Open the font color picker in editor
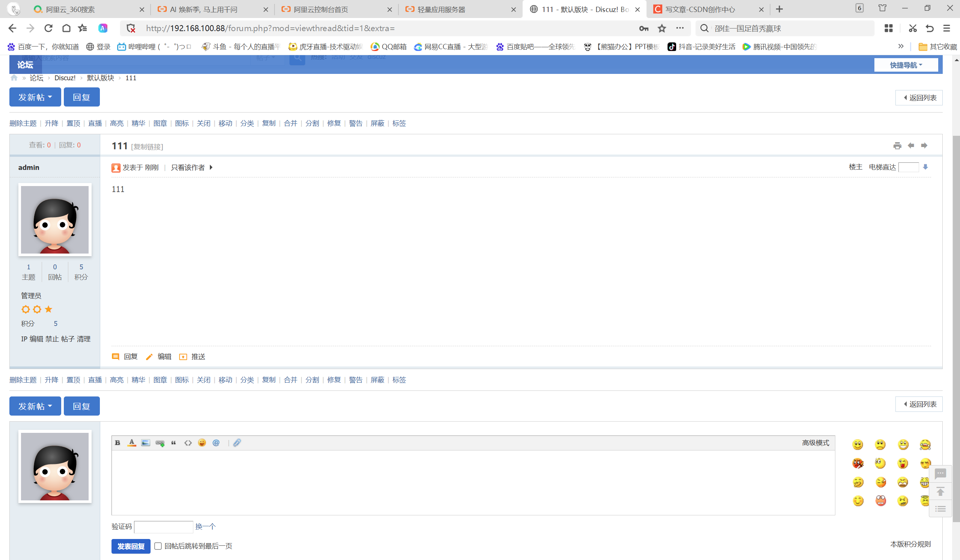This screenshot has height=560, width=960. pos(132,443)
